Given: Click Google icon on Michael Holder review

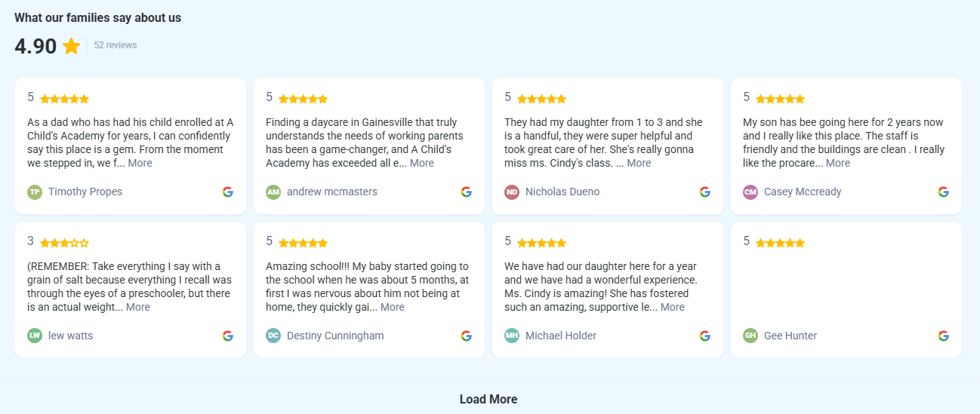Looking at the screenshot, I should point(705,336).
